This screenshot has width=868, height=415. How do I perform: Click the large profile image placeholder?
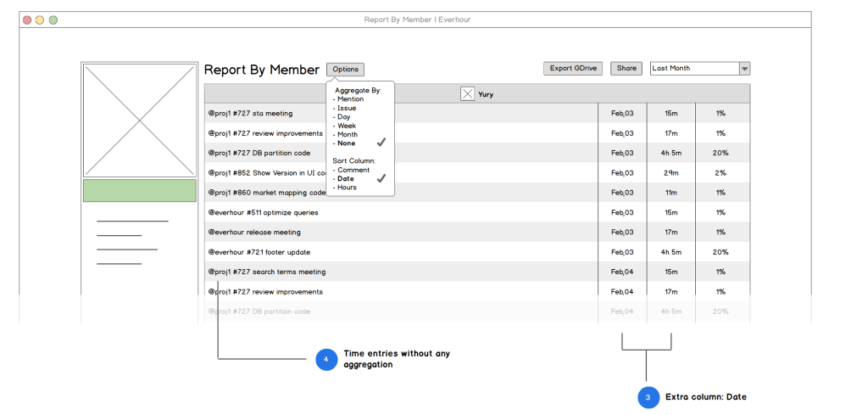coord(140,120)
